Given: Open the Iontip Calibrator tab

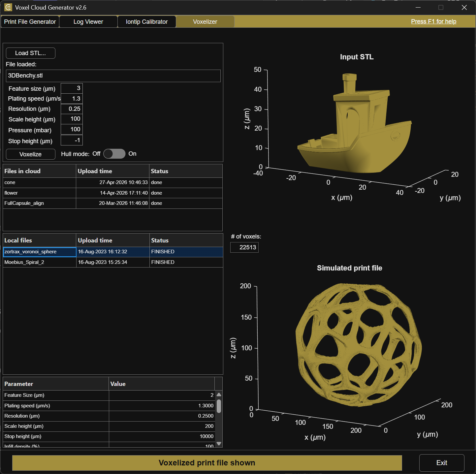Looking at the screenshot, I should coord(147,22).
